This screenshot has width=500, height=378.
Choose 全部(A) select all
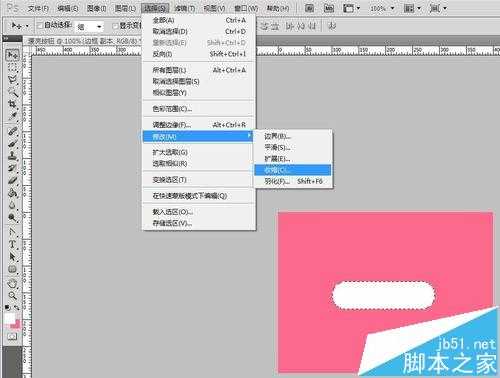199,20
